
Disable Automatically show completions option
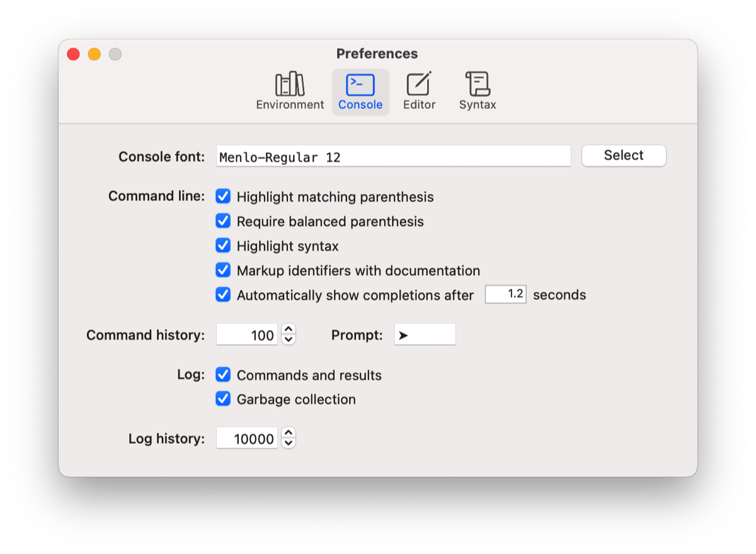pyautogui.click(x=223, y=295)
